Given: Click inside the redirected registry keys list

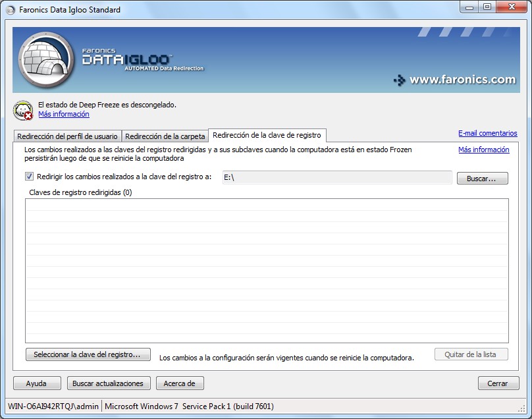Looking at the screenshot, I should pyautogui.click(x=267, y=271).
